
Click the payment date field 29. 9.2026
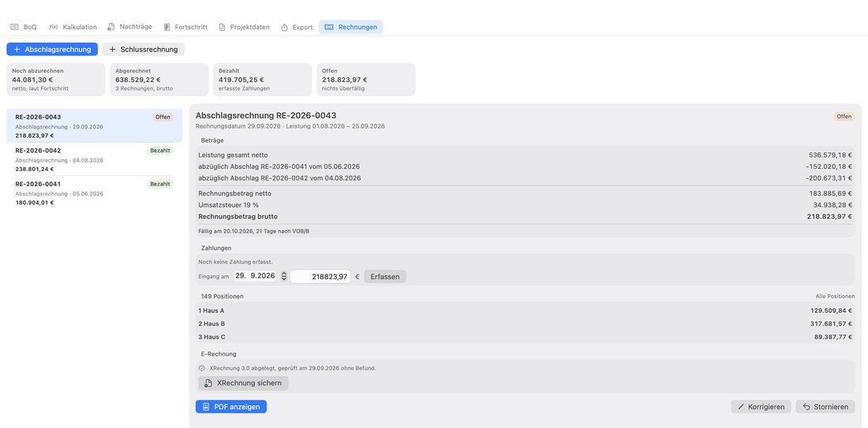[x=255, y=276]
